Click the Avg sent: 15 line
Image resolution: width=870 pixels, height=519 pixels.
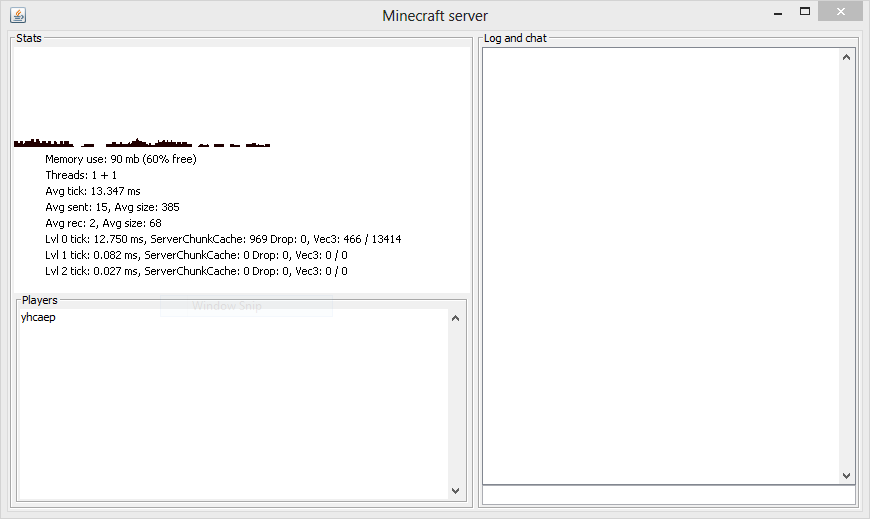pyautogui.click(x=112, y=208)
